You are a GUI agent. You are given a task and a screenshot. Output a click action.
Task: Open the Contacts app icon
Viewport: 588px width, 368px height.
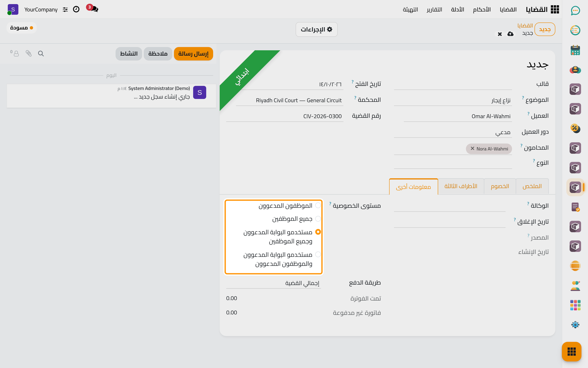575,70
